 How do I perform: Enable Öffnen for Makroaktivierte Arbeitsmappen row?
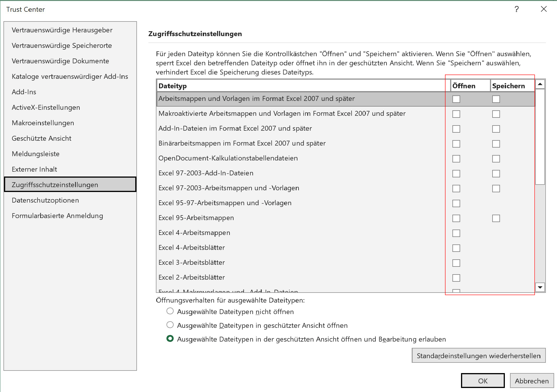click(456, 114)
